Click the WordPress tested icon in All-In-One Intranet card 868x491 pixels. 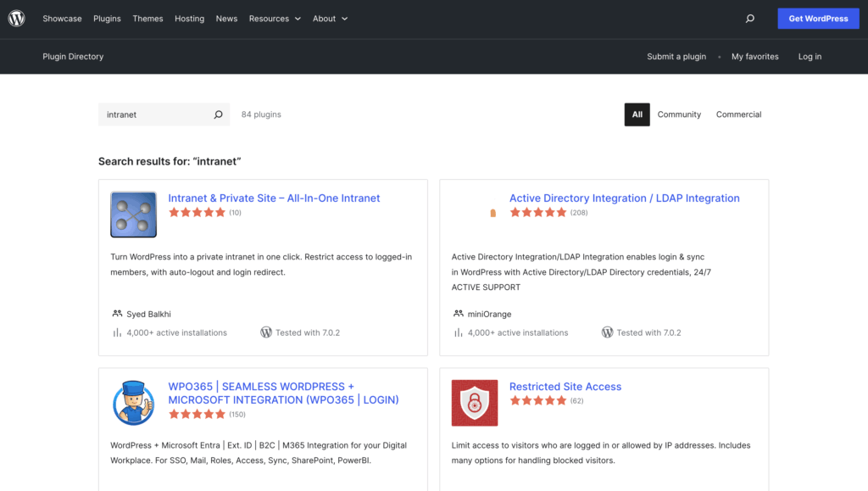click(x=265, y=332)
